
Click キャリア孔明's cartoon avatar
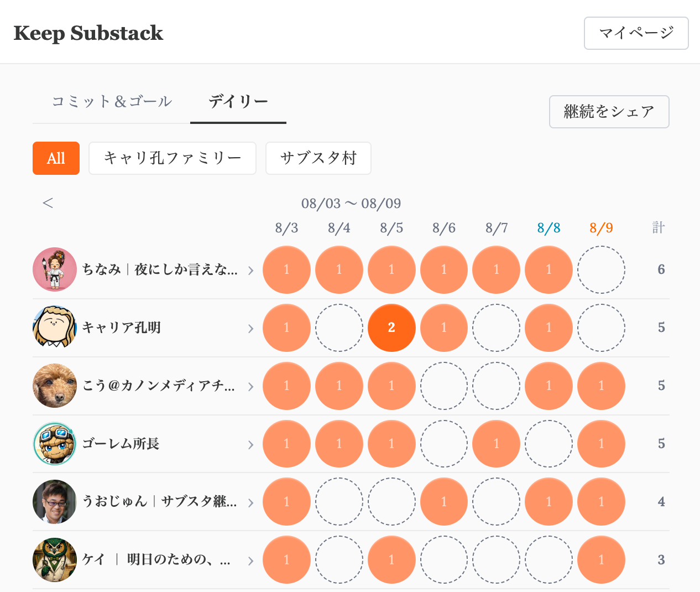click(x=55, y=328)
